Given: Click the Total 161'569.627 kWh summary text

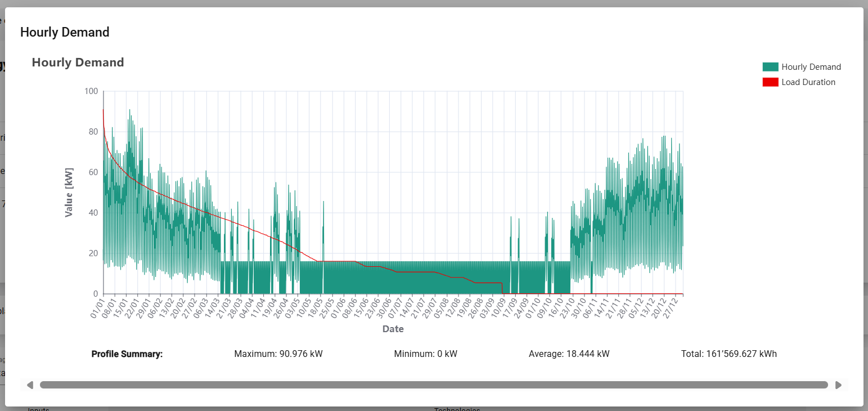Looking at the screenshot, I should tap(728, 354).
